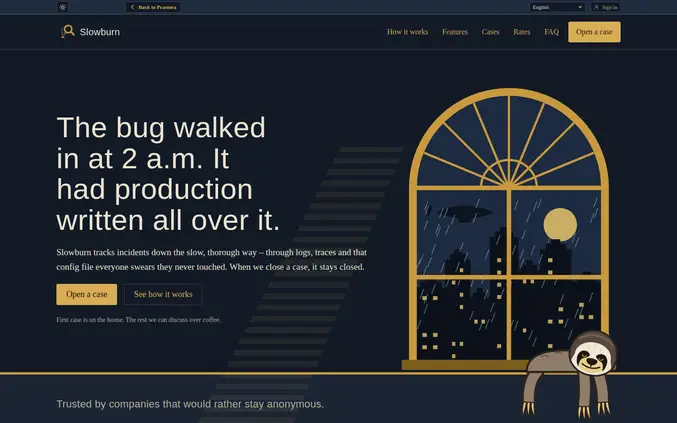Click the 'The bug walked in' headline
The image size is (677, 423).
point(168,174)
